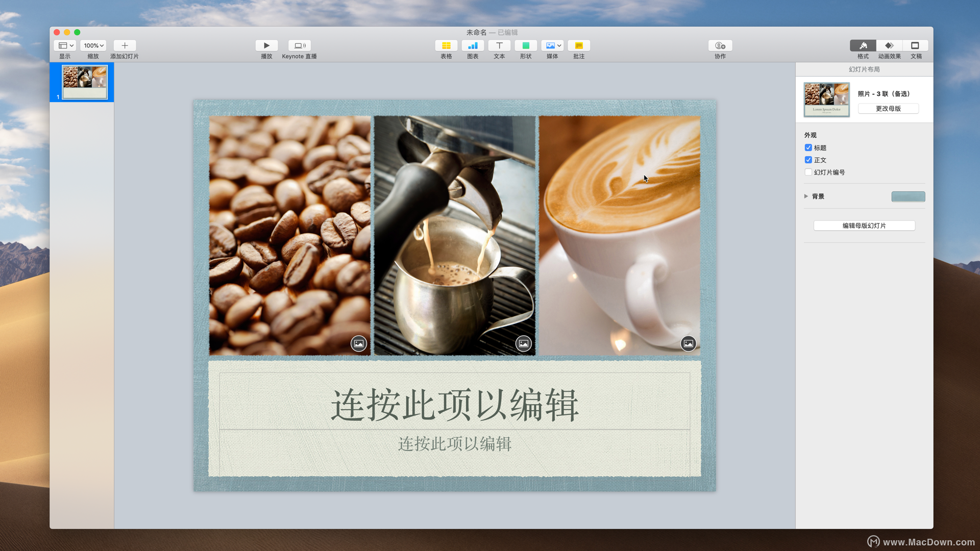The image size is (980, 551).
Task: Select the latte art cup photo on slide
Action: click(x=620, y=235)
